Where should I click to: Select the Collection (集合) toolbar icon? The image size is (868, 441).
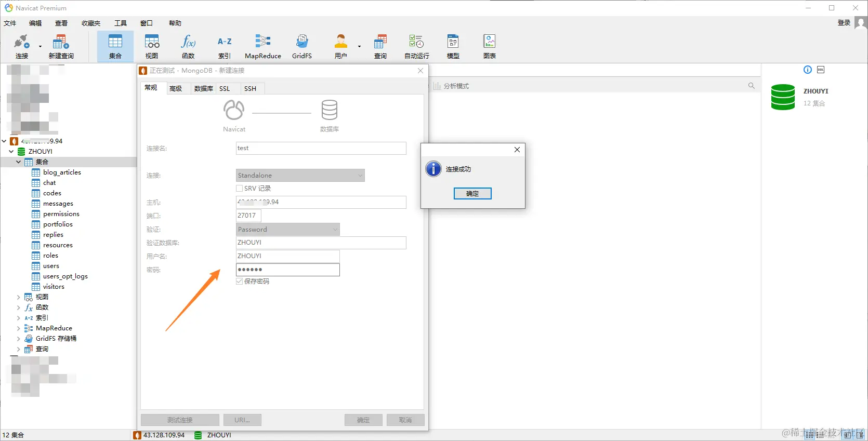(115, 47)
